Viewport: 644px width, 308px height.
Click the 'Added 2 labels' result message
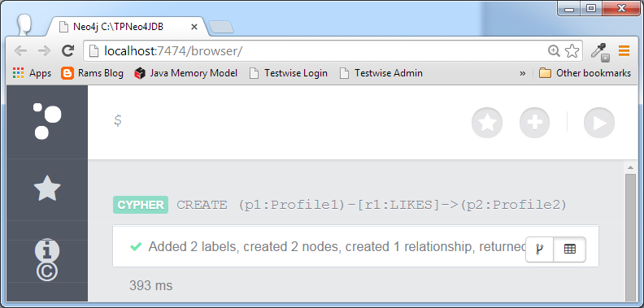point(337,247)
